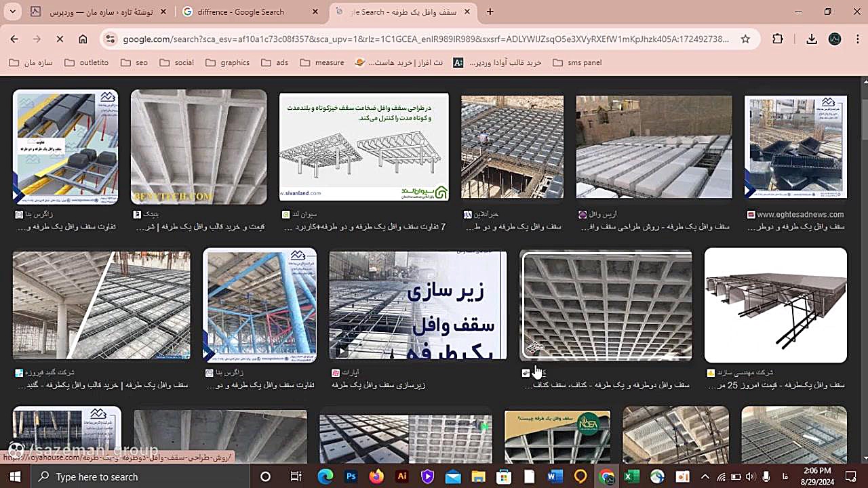Open the graphics bookmarks folder

[x=228, y=62]
